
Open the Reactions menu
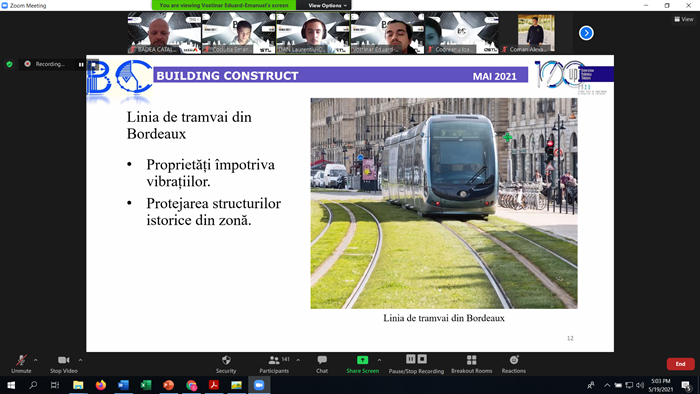(x=513, y=364)
